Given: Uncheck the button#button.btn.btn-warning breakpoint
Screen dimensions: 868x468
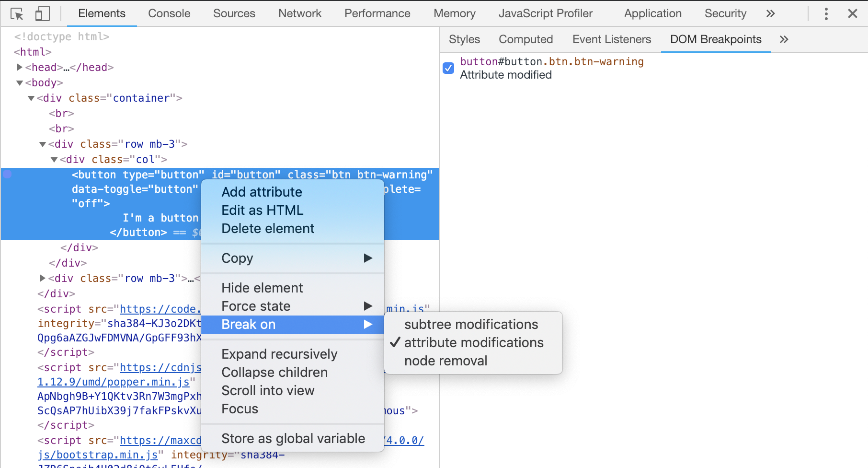Looking at the screenshot, I should (x=448, y=68).
